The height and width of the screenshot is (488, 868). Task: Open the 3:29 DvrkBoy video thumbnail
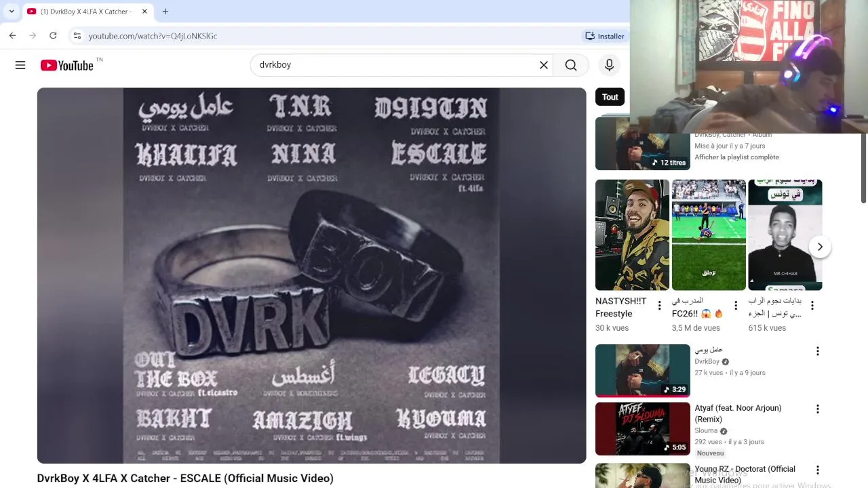(642, 370)
